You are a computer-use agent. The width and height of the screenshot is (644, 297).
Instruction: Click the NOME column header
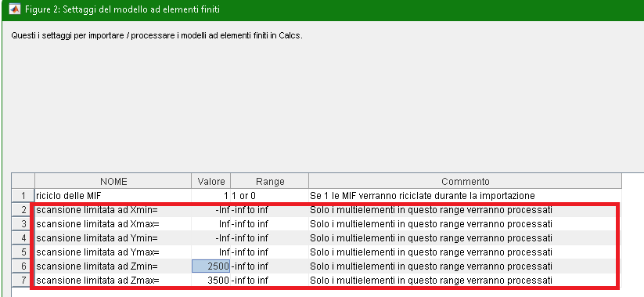113,181
